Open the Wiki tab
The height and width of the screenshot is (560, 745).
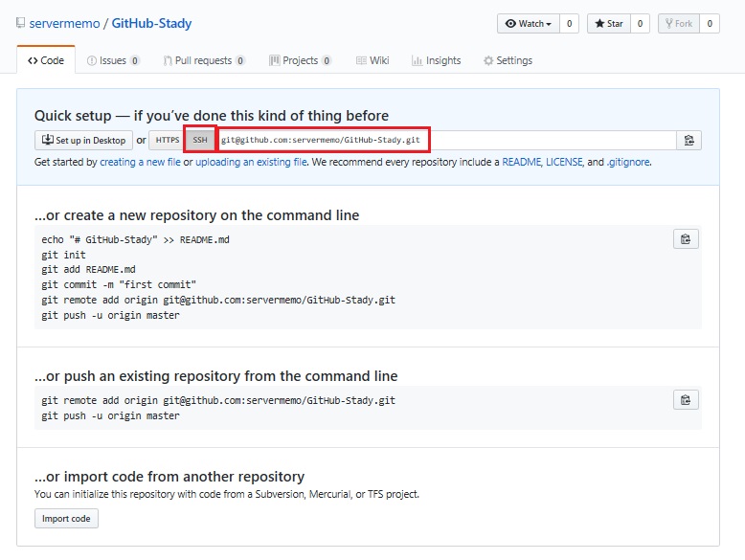pyautogui.click(x=372, y=61)
